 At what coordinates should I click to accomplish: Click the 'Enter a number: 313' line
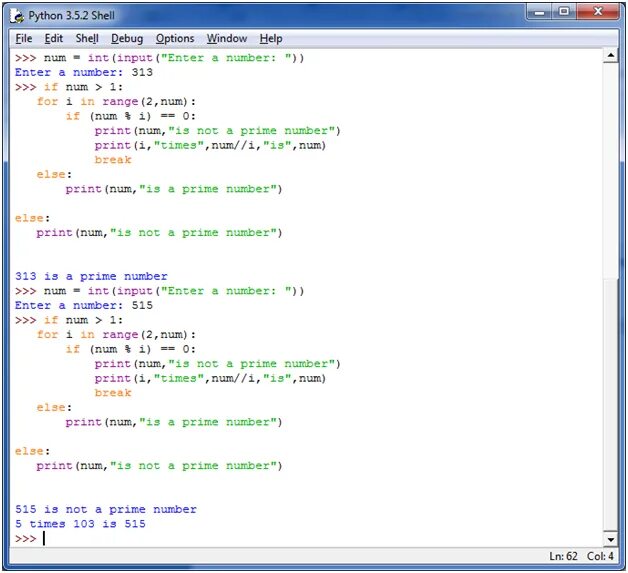pyautogui.click(x=84, y=72)
